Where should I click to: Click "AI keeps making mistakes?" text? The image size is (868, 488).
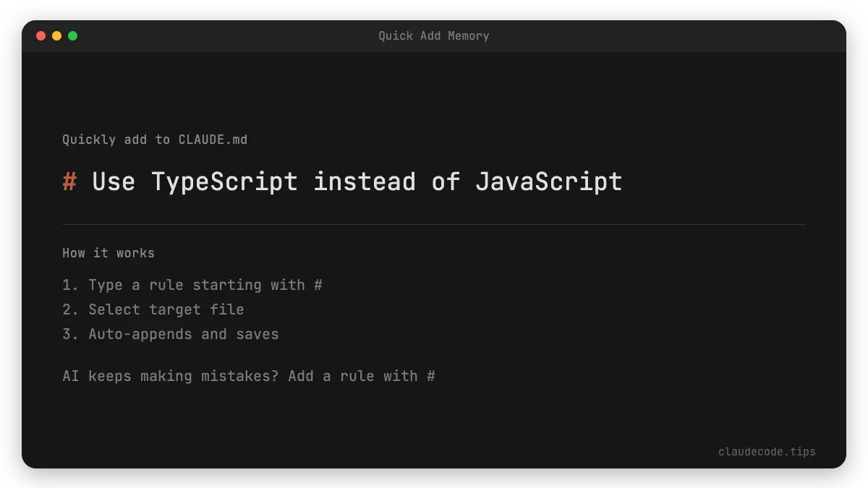pos(170,376)
